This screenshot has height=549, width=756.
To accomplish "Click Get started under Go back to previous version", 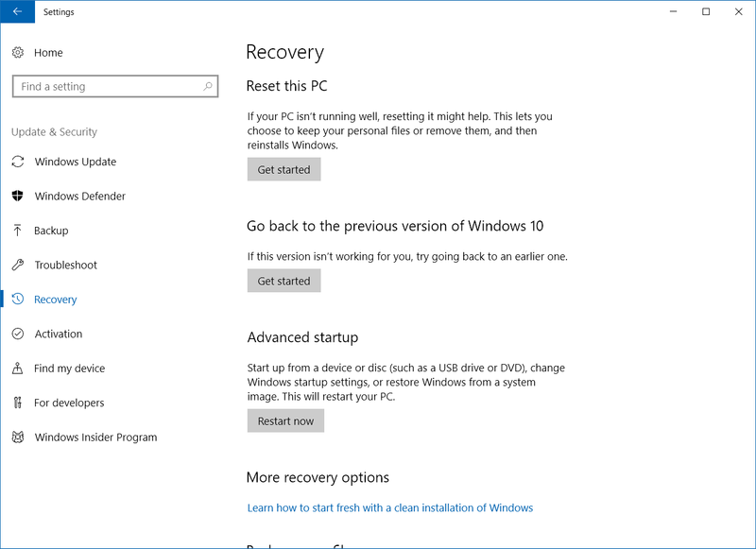I will point(284,281).
